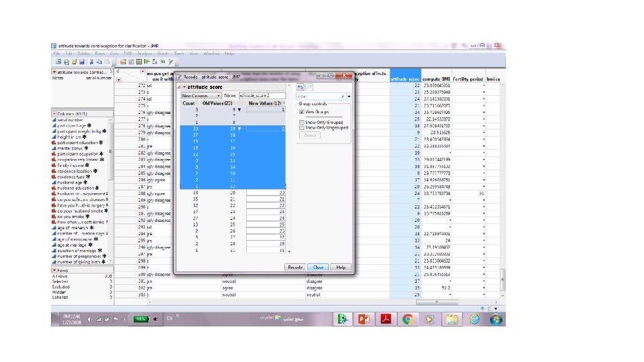Open the filter options dropdown arrow

349,97
